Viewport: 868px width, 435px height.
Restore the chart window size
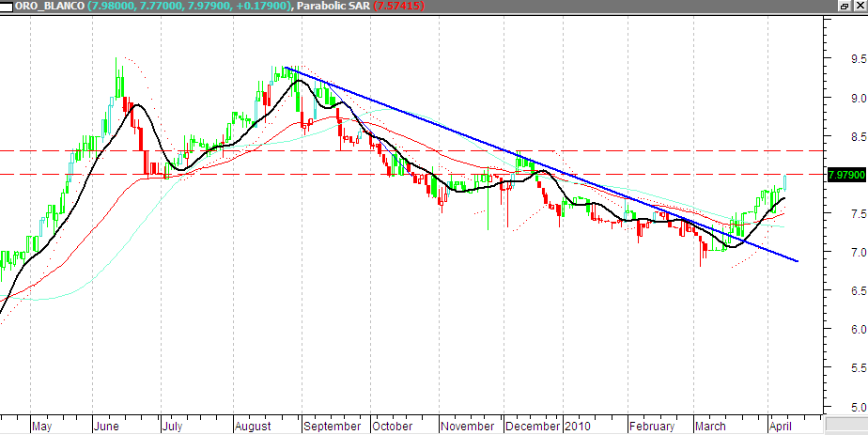(844, 6)
